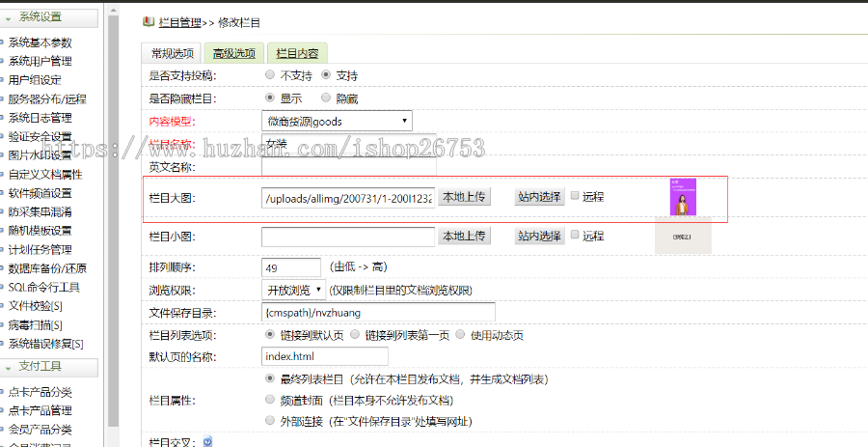Select 隐藏 for 是否隐藏栏目
This screenshot has height=447, width=868.
pyautogui.click(x=326, y=98)
